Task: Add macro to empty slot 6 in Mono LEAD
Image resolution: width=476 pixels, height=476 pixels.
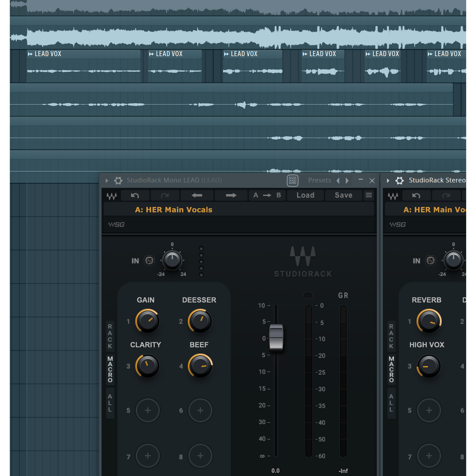Action: click(200, 410)
